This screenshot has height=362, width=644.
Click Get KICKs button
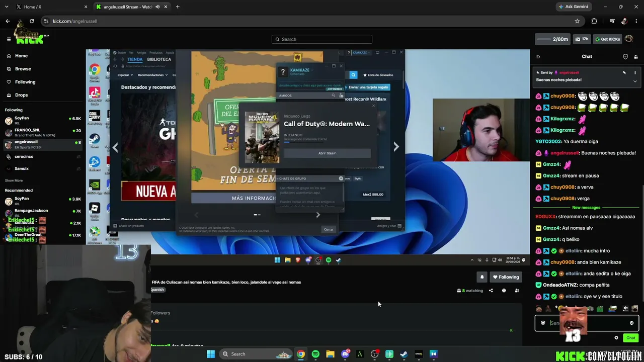pos(608,39)
